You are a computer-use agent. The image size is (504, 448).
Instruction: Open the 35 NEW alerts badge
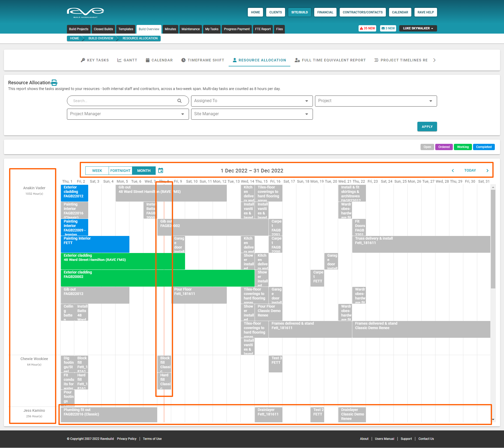point(367,28)
